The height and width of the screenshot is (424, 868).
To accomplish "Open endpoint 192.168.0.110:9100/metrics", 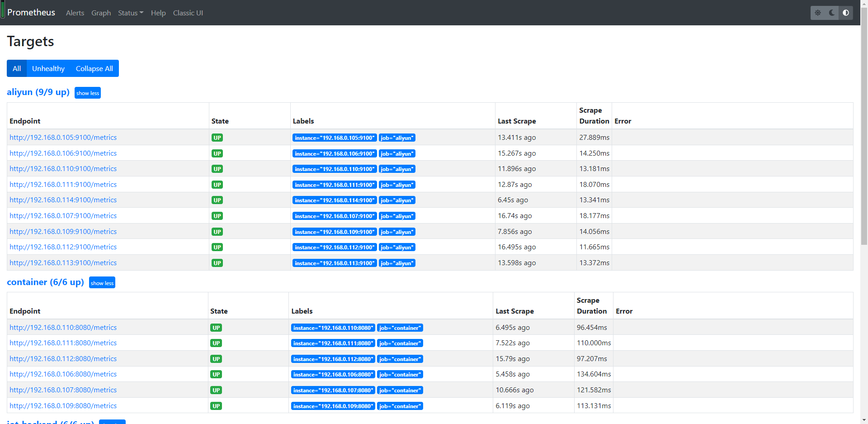I will pyautogui.click(x=63, y=169).
